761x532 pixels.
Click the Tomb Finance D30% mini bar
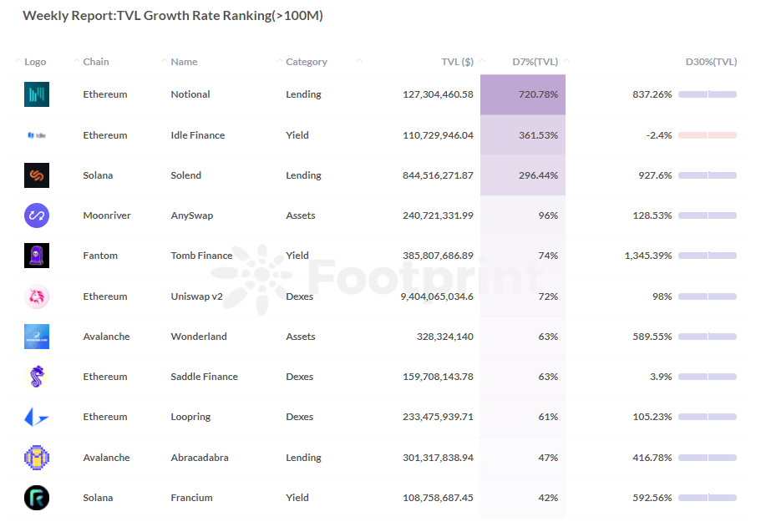[708, 256]
